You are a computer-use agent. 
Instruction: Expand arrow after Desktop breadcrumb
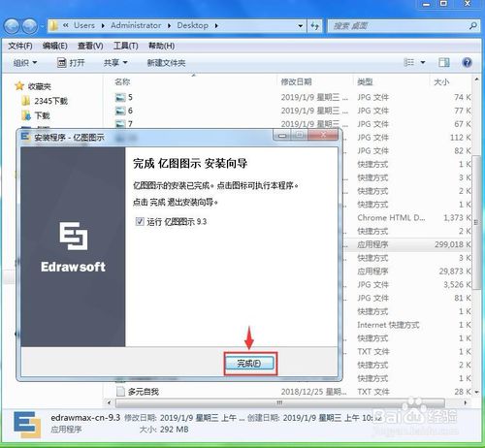(x=216, y=26)
